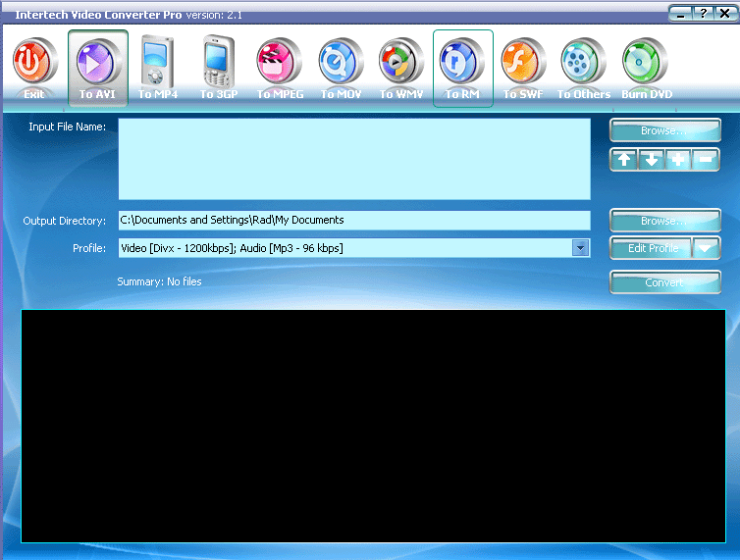Browse for the output directory

(x=665, y=221)
